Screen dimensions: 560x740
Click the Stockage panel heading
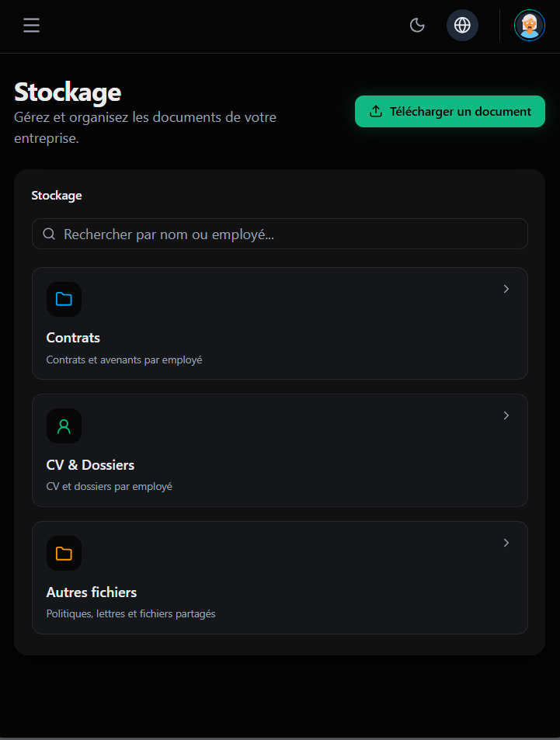[x=56, y=195]
